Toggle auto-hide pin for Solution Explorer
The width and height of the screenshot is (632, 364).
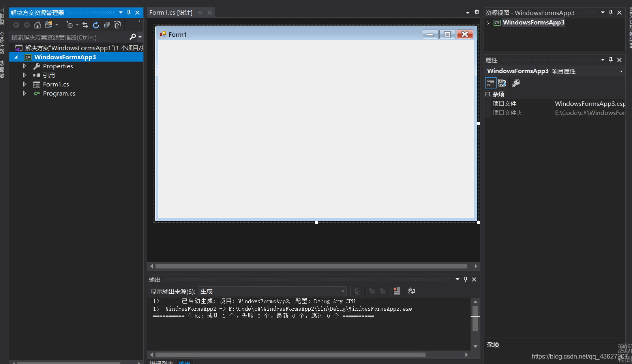pyautogui.click(x=129, y=13)
